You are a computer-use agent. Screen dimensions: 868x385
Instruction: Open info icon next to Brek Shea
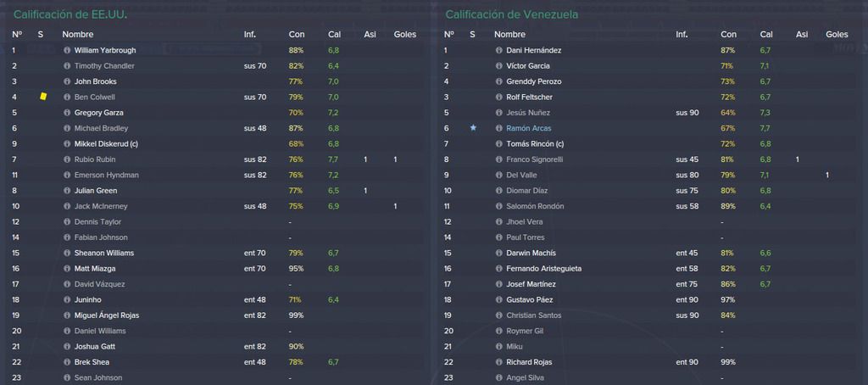tap(67, 362)
